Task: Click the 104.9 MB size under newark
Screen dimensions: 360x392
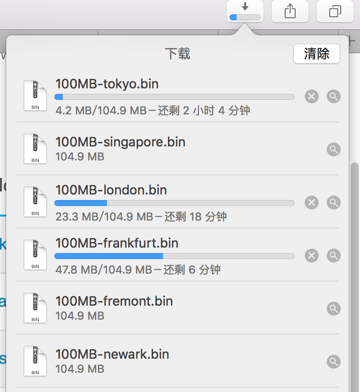Action: point(80,369)
